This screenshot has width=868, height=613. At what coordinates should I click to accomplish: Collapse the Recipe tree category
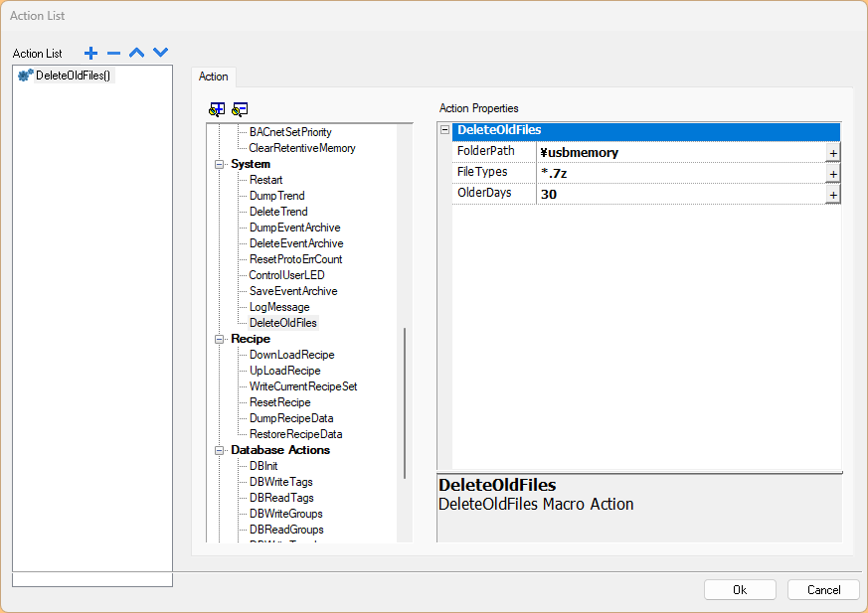pos(220,339)
